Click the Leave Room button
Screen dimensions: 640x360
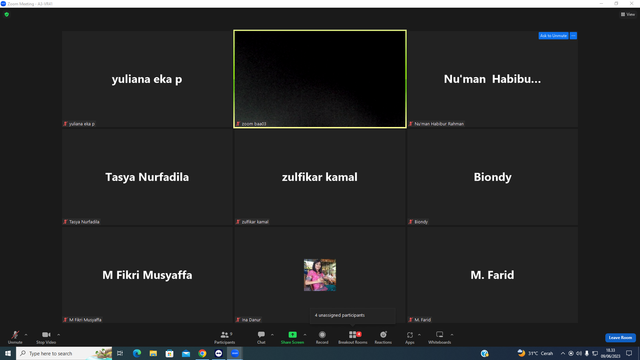click(x=620, y=338)
